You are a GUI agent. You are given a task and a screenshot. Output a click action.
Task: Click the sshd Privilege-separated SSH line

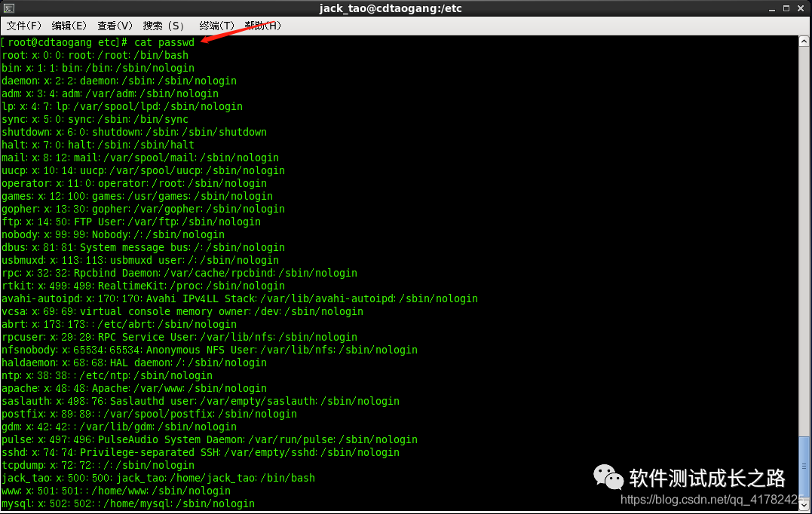pos(201,452)
